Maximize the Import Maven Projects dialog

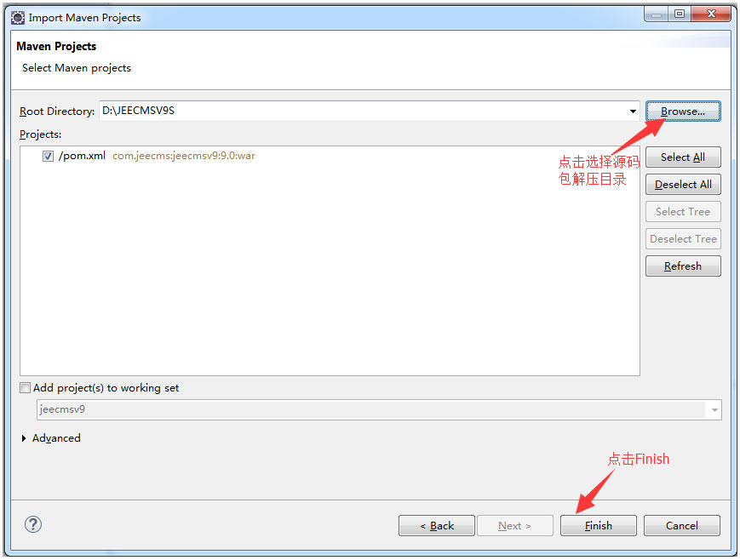[x=679, y=14]
